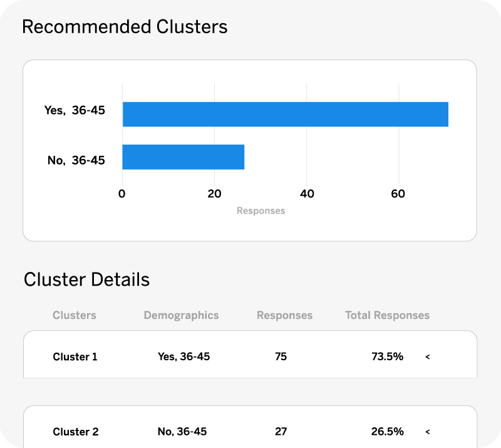
Task: Click the Recommended Clusters heading
Action: coord(125,26)
